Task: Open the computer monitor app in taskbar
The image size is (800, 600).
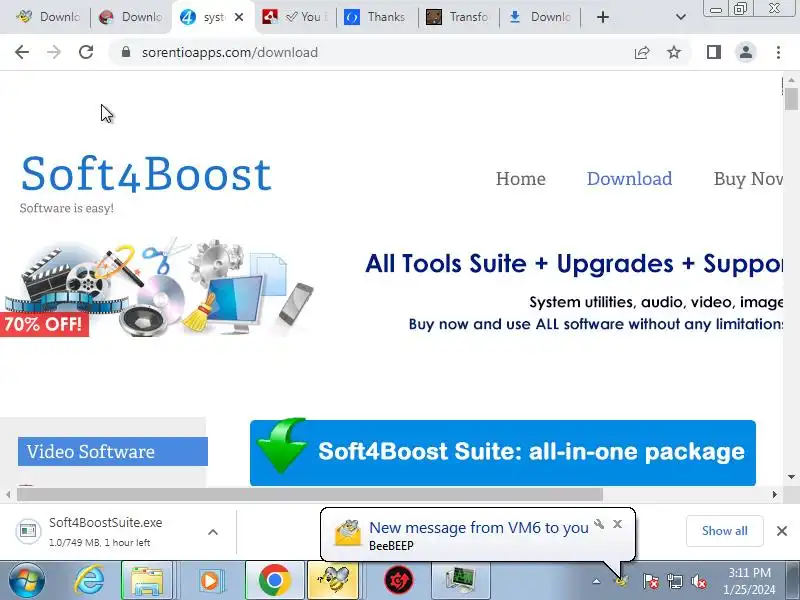Action: click(x=460, y=581)
